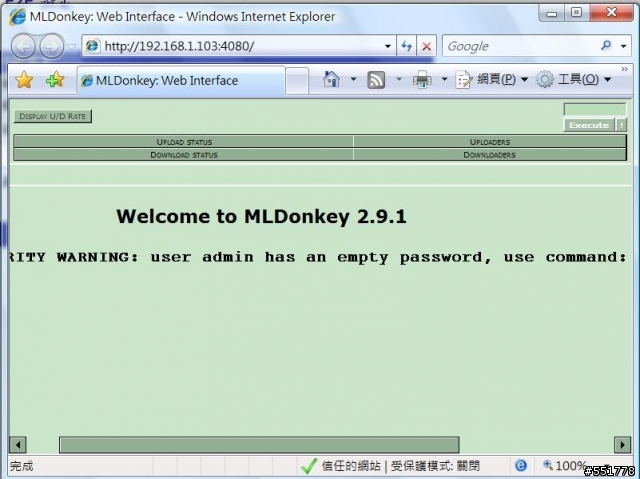The width and height of the screenshot is (640, 479).
Task: Click the Home page icon
Action: point(331,79)
